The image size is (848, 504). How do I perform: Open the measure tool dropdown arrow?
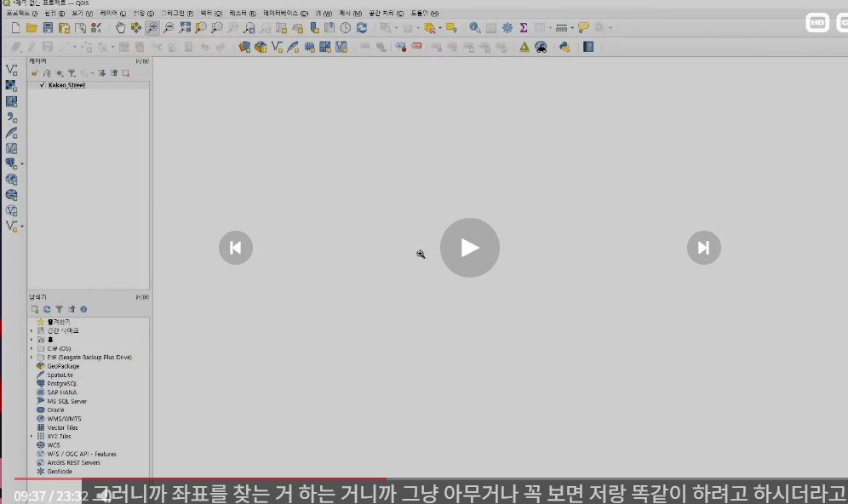[572, 28]
